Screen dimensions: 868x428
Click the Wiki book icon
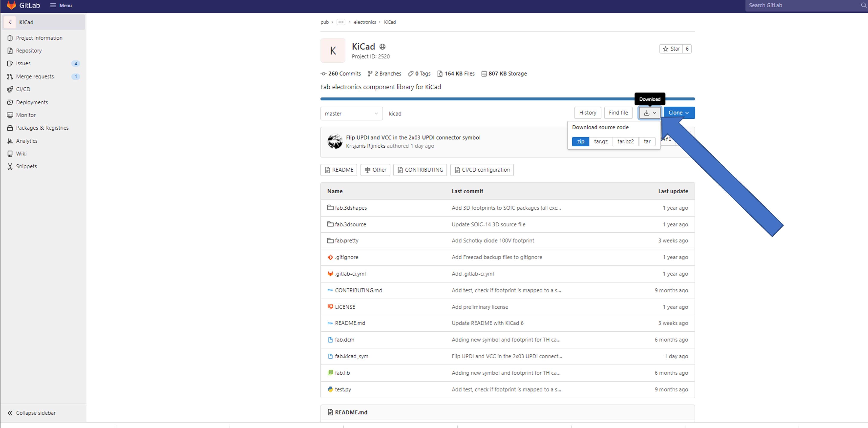[x=10, y=154]
